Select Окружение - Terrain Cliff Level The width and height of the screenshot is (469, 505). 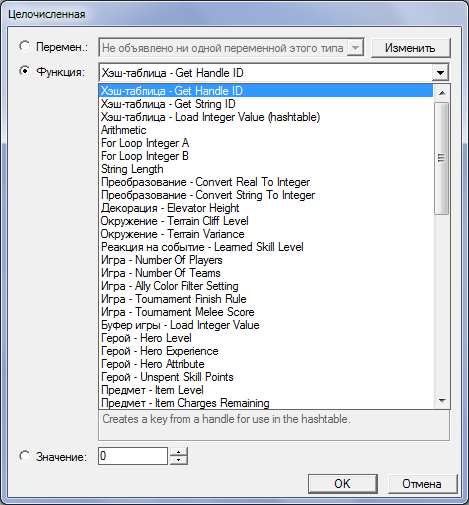point(266,221)
